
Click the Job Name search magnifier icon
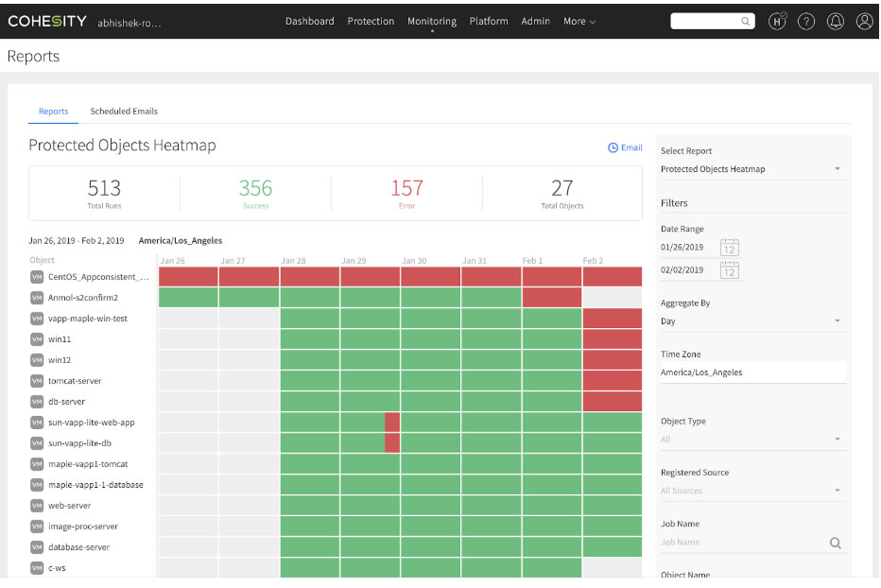835,543
